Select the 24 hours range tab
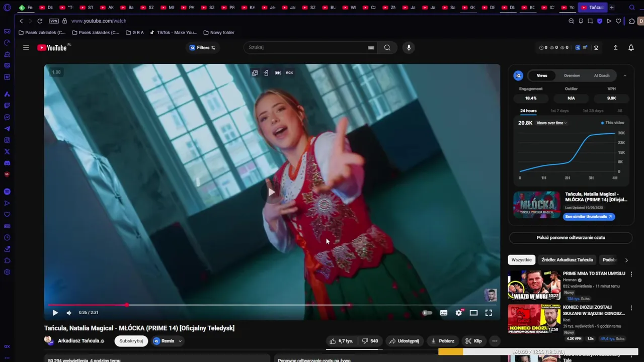 pyautogui.click(x=528, y=111)
